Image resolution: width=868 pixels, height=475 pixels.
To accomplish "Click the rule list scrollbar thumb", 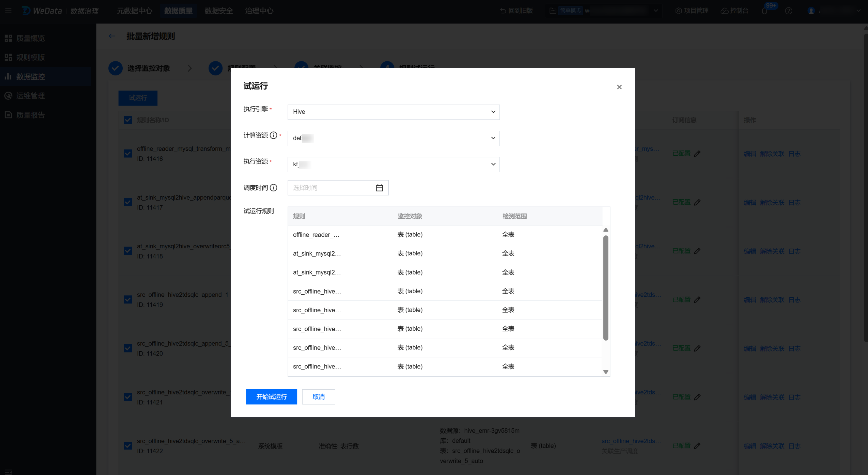I will [606, 288].
